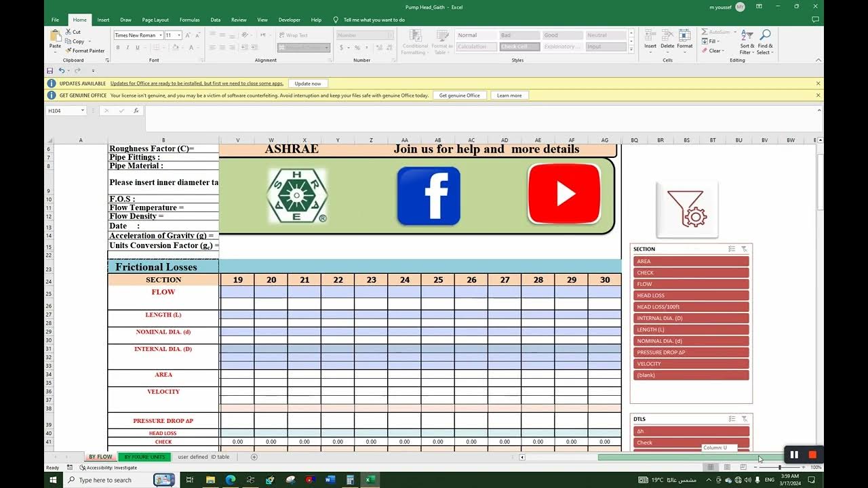The width and height of the screenshot is (868, 488).
Task: Click the Updates for Office link
Action: pos(197,83)
